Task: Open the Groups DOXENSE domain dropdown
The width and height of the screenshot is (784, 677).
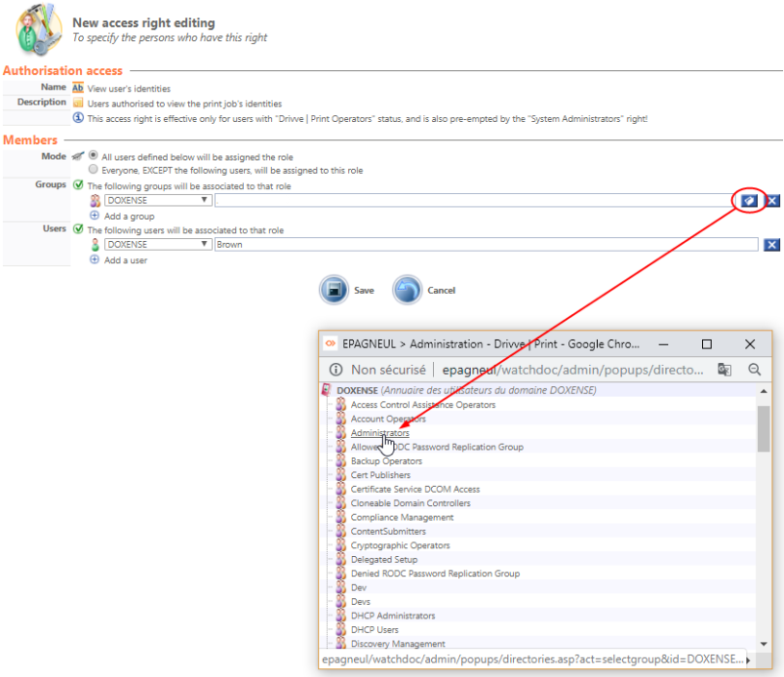Action: pyautogui.click(x=158, y=200)
